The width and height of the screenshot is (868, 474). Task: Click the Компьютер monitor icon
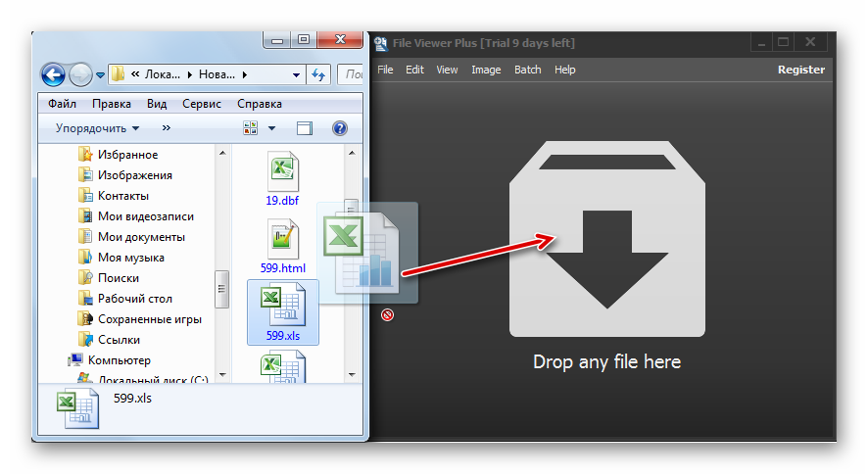[75, 360]
